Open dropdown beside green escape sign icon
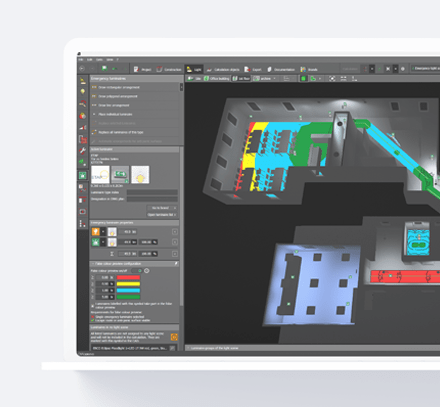 point(103,242)
